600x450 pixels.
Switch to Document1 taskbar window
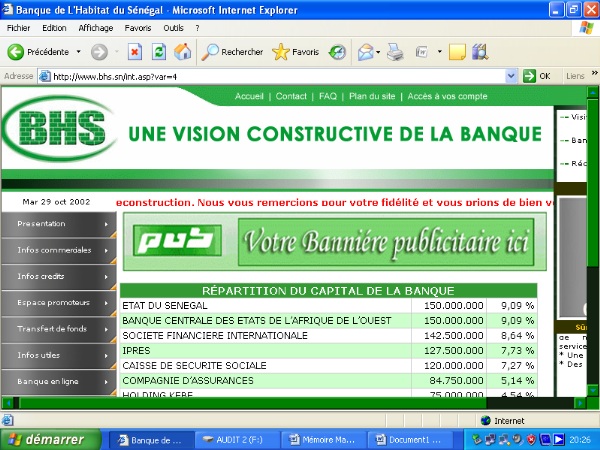pyautogui.click(x=410, y=440)
